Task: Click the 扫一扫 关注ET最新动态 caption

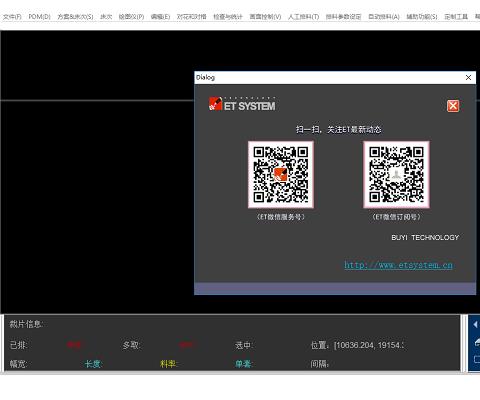Action: click(338, 129)
